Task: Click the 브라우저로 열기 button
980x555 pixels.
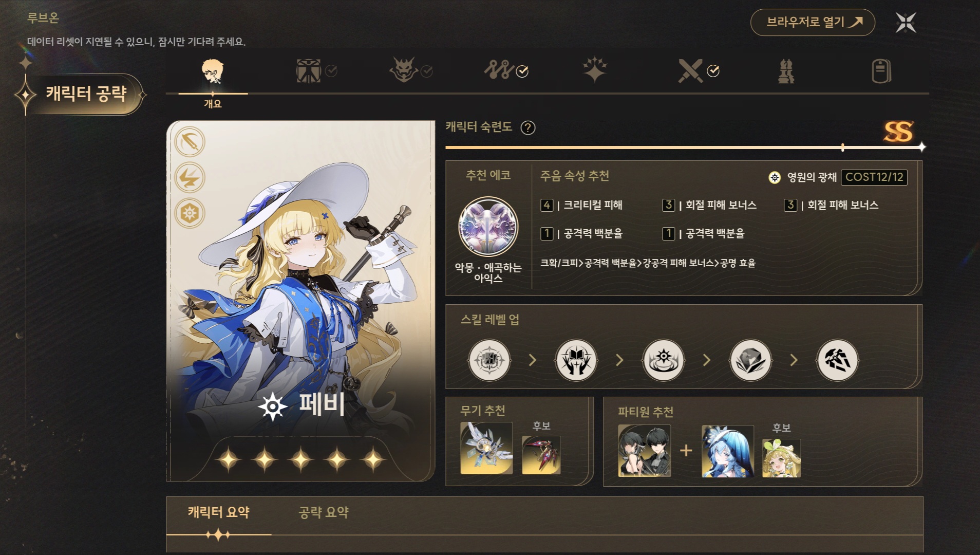Action: coord(813,22)
